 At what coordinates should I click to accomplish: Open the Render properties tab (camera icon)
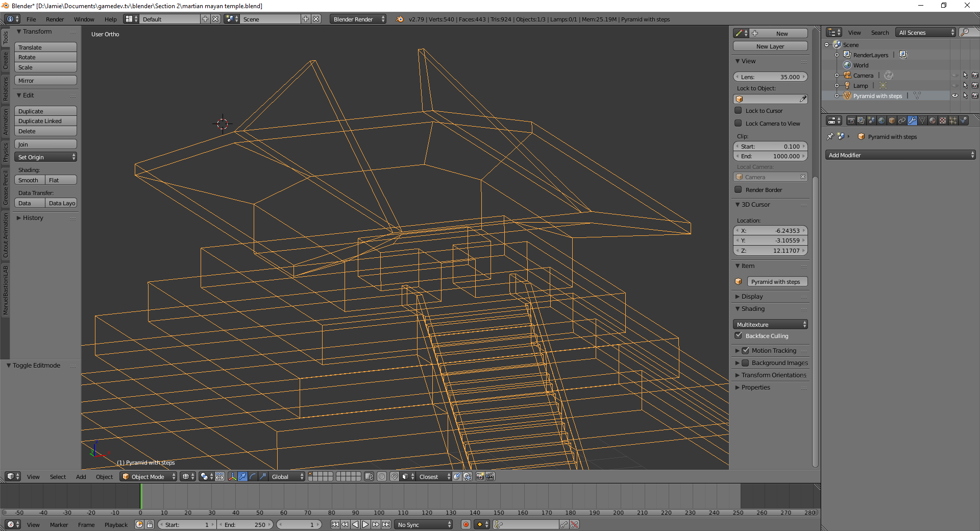click(851, 120)
